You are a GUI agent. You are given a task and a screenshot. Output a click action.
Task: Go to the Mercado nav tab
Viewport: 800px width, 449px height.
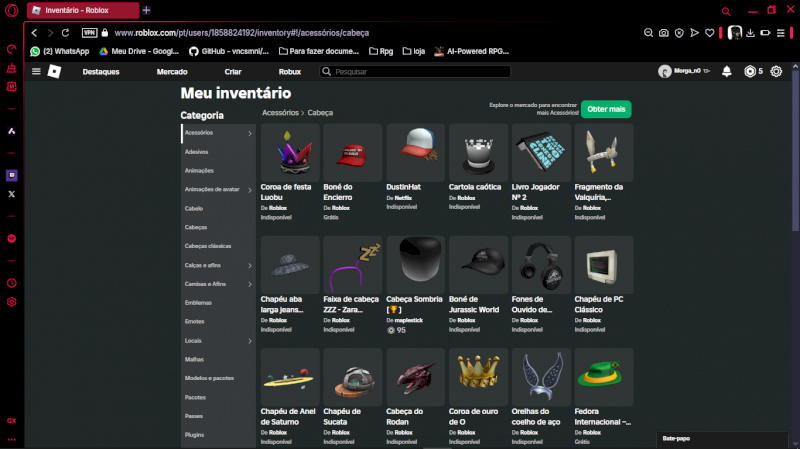click(172, 71)
